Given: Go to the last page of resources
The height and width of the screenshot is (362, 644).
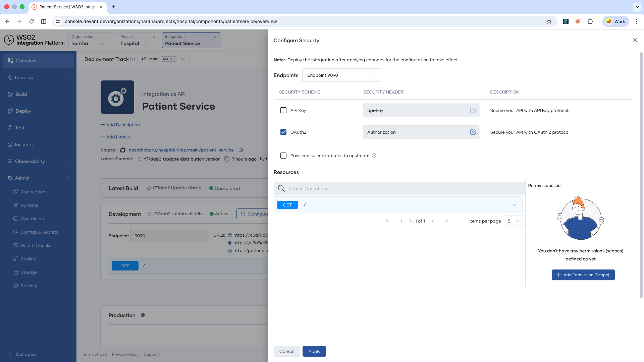Looking at the screenshot, I should [447, 221].
